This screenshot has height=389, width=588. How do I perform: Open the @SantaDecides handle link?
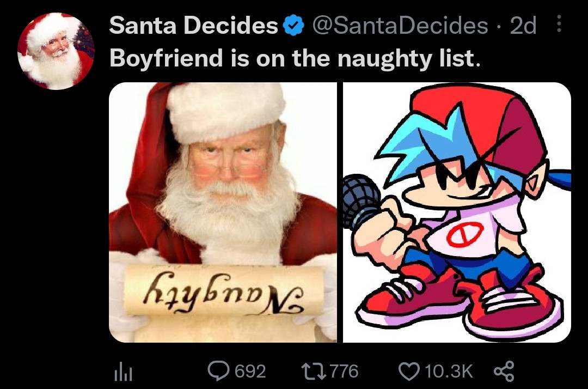tap(399, 26)
